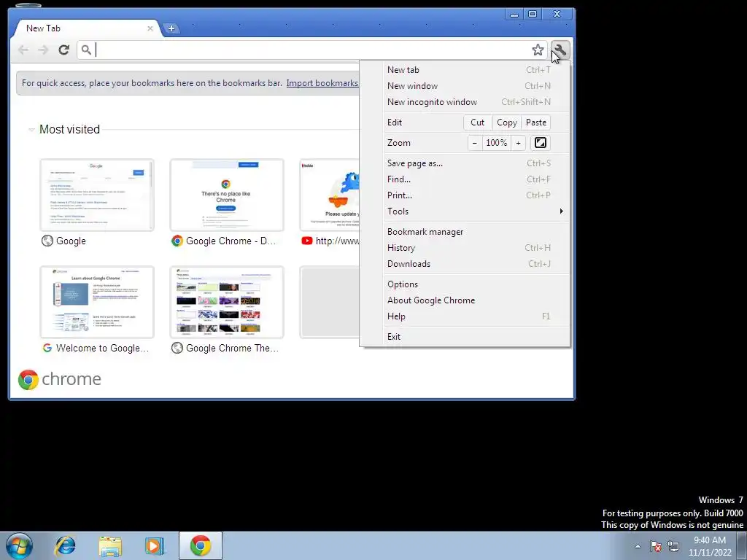Decrease zoom with the minus button
The image size is (747, 560).
point(474,143)
